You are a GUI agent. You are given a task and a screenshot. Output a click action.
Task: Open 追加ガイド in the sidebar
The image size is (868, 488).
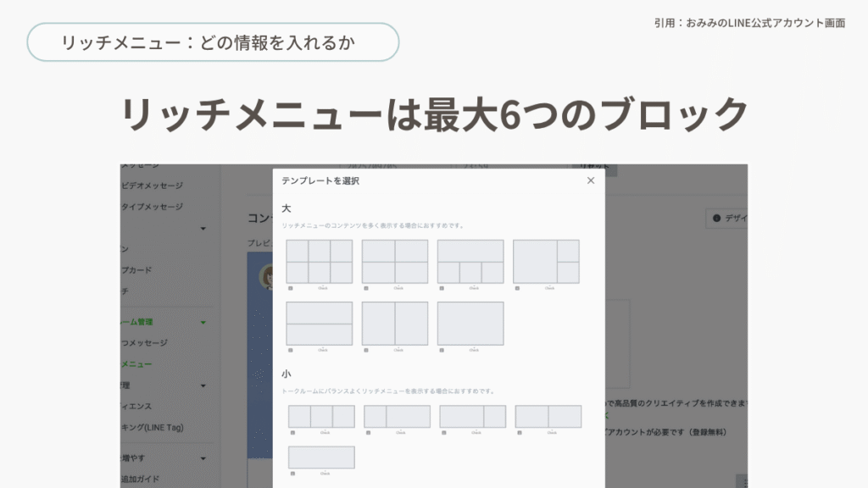pyautogui.click(x=144, y=479)
